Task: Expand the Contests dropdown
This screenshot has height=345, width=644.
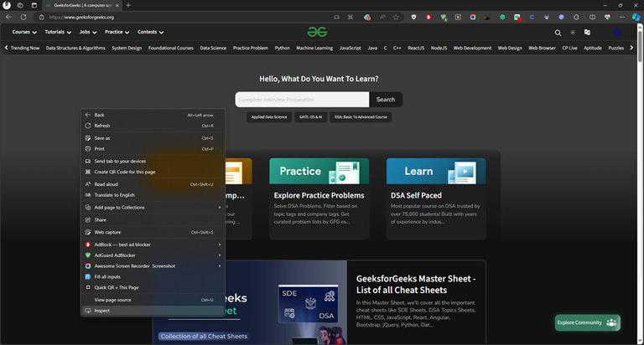Action: pyautogui.click(x=150, y=32)
